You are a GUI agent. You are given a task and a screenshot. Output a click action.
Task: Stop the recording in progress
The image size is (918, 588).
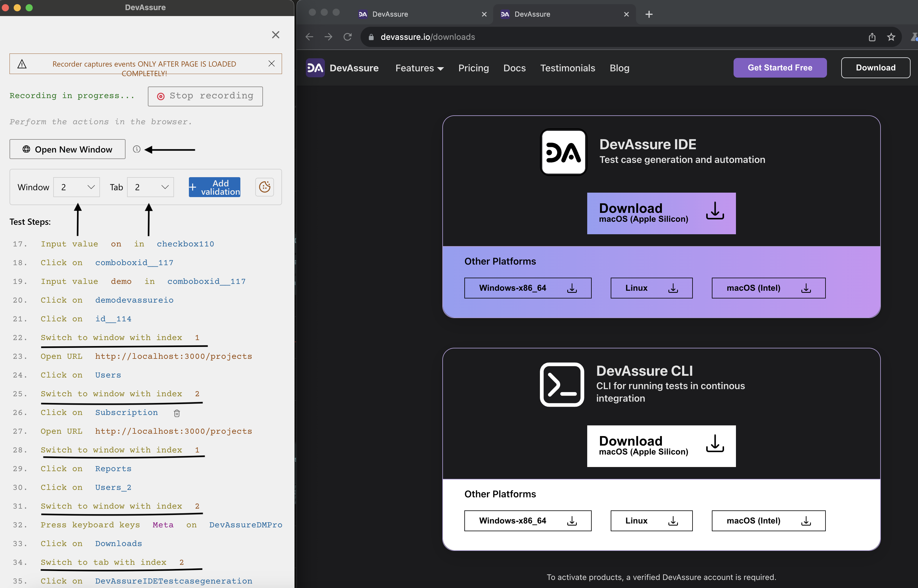click(x=205, y=96)
